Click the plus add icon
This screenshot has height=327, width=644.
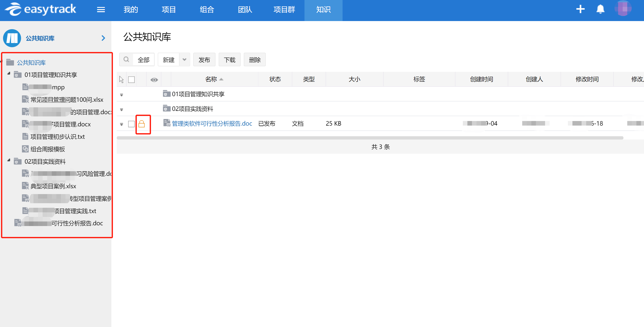pyautogui.click(x=580, y=9)
